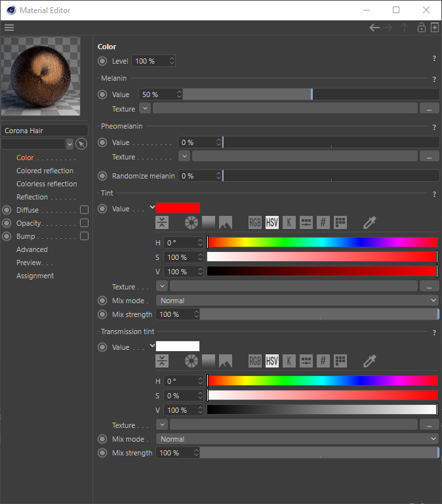Switch Tint color mode to Kelvin
Screen dimensions: 442x504
pos(289,222)
